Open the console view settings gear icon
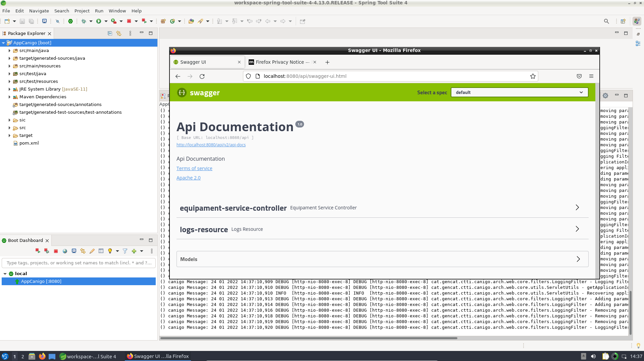This screenshot has width=644, height=361. 605,96
